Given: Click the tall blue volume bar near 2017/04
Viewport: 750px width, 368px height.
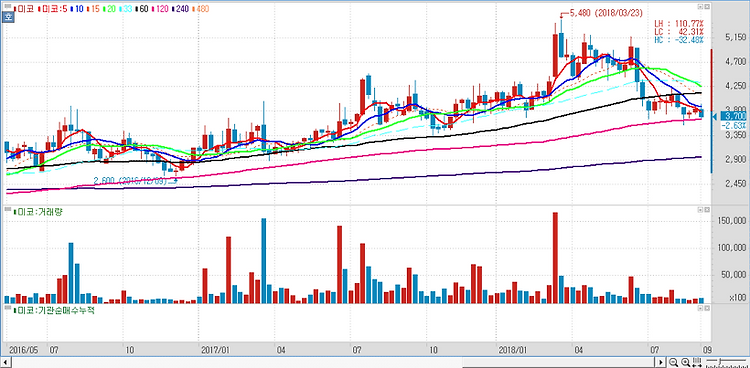Looking at the screenshot, I should [x=264, y=261].
